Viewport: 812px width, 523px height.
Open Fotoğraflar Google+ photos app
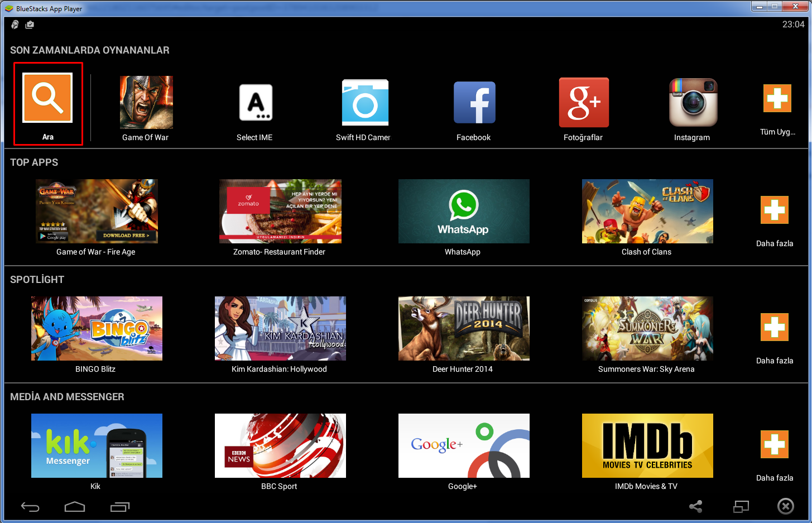[x=584, y=102]
